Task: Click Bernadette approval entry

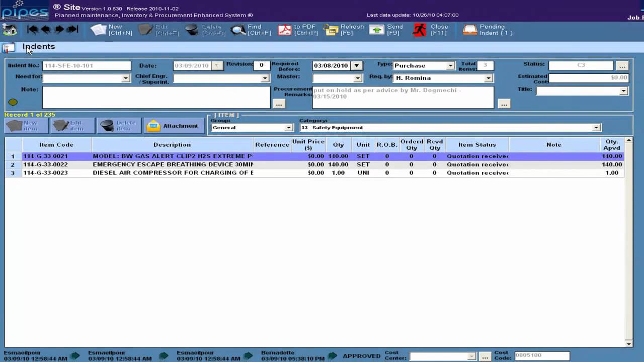Action: [293, 356]
